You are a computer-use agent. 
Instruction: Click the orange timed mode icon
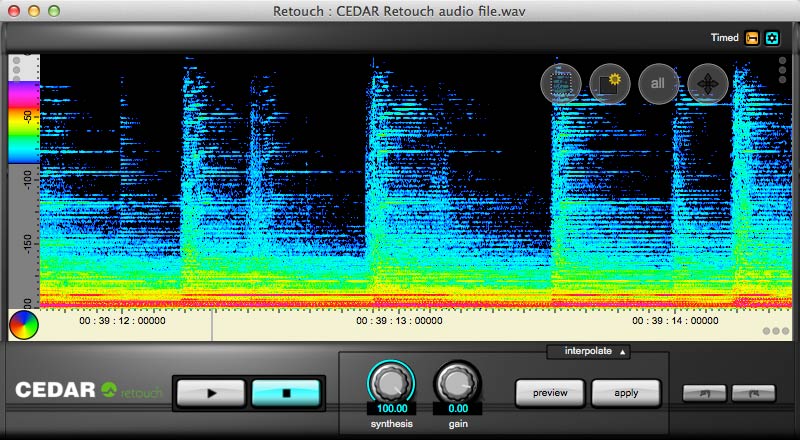(x=752, y=38)
